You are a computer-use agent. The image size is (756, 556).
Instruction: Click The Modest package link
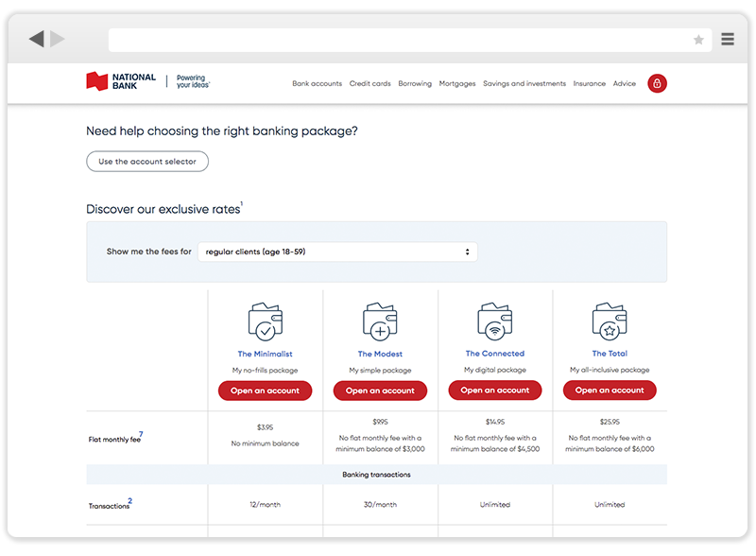(x=380, y=354)
